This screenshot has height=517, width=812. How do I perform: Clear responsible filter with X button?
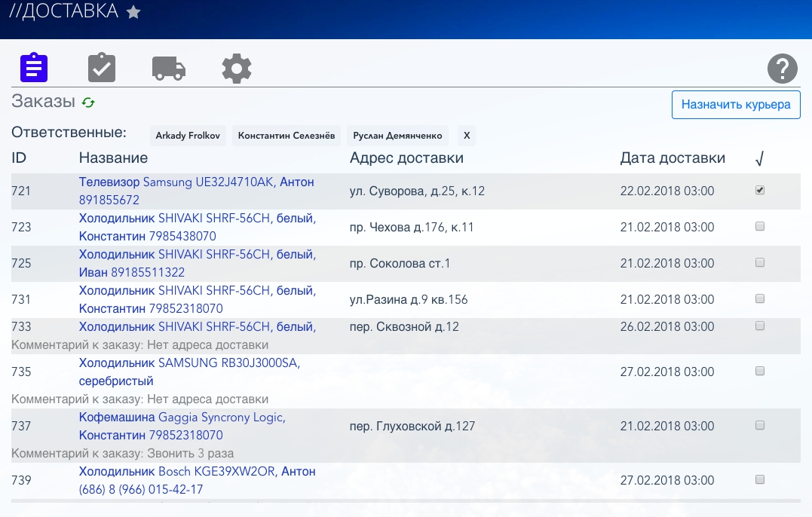467,136
